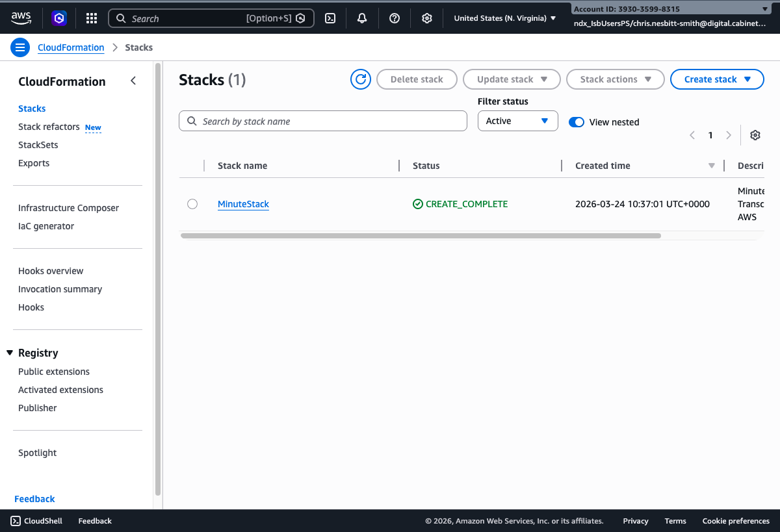
Task: Click the stack name search field
Action: 323,121
